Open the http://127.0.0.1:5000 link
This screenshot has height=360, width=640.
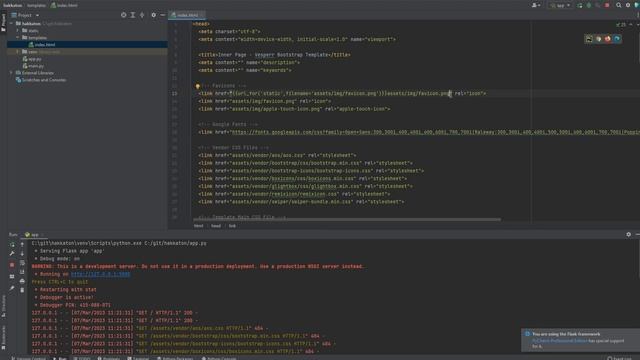pos(100,274)
